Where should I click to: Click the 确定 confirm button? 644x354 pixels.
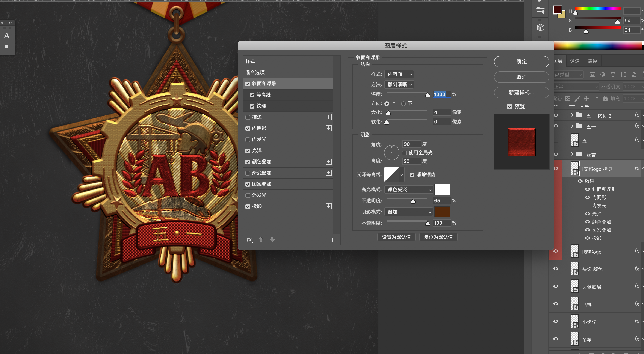click(521, 62)
